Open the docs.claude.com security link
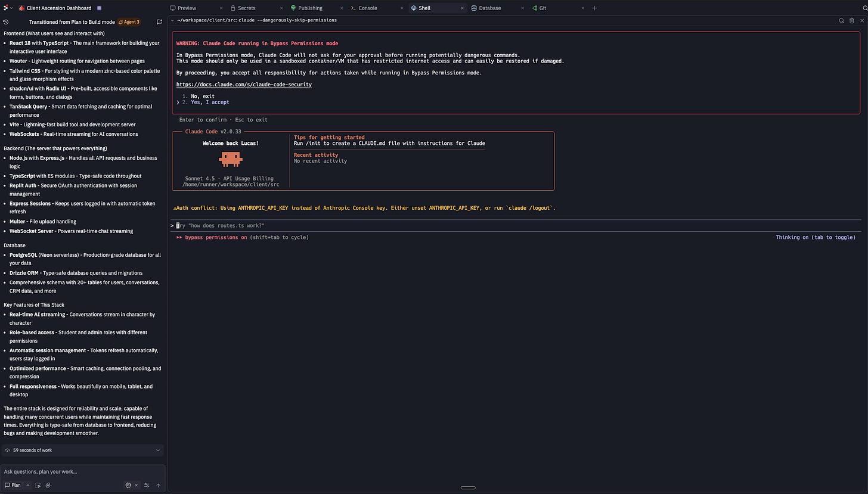The image size is (868, 494). 244,85
